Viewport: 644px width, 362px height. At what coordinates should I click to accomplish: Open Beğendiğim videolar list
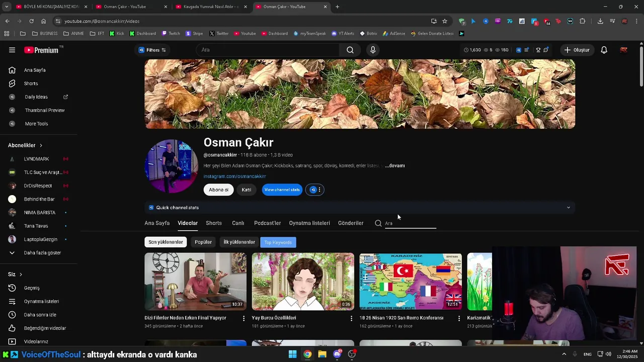pyautogui.click(x=45, y=328)
